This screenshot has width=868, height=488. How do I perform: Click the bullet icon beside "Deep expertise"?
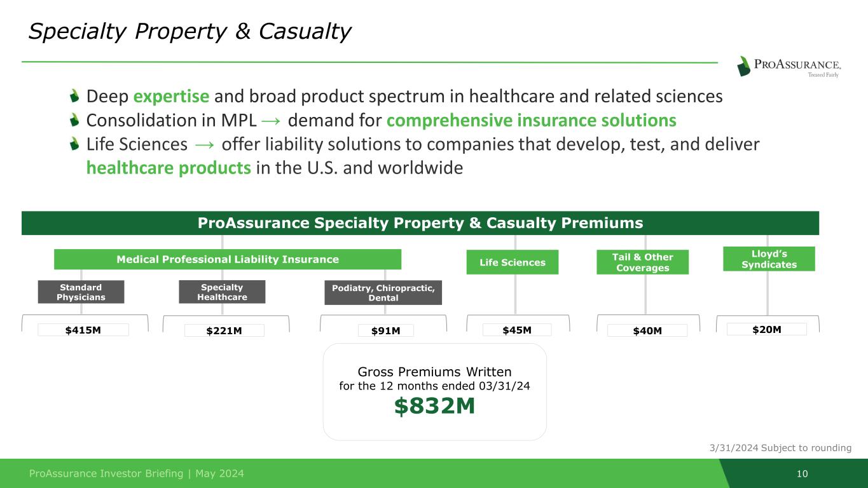click(75, 97)
